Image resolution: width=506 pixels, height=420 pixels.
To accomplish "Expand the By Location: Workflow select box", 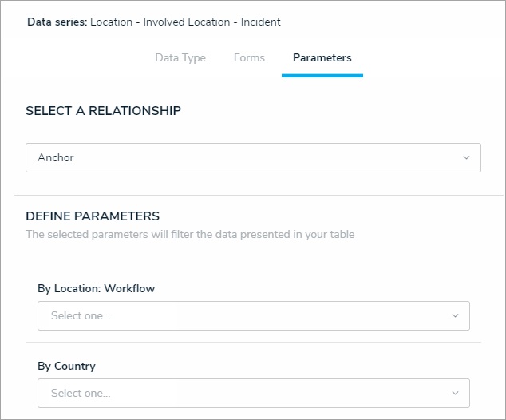I will pyautogui.click(x=253, y=315).
